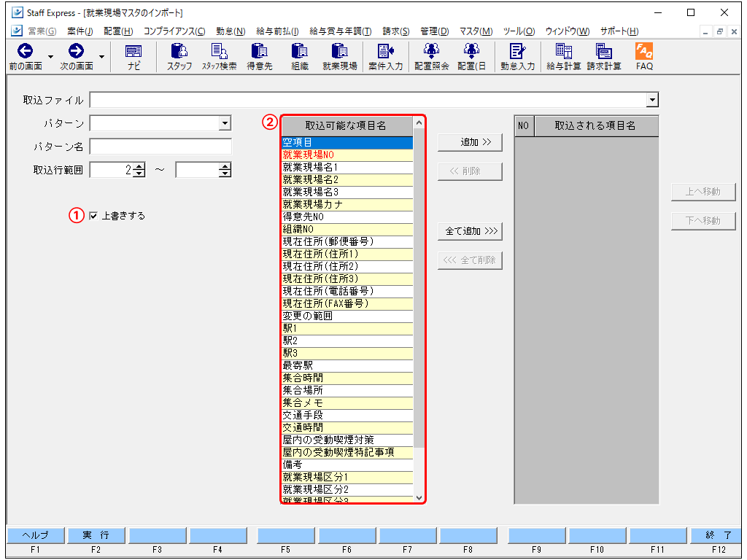The image size is (747, 560).
Task: Go forward with 次の画面 arrow icon
Action: pos(76,52)
